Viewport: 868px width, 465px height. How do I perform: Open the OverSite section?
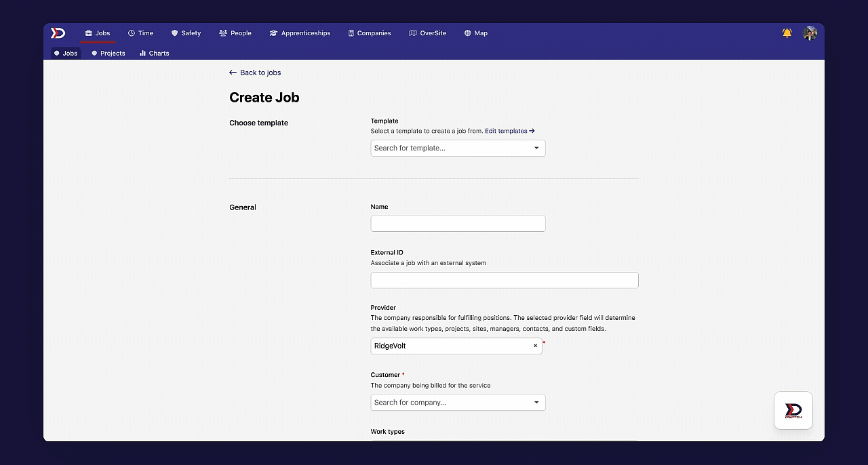427,33
